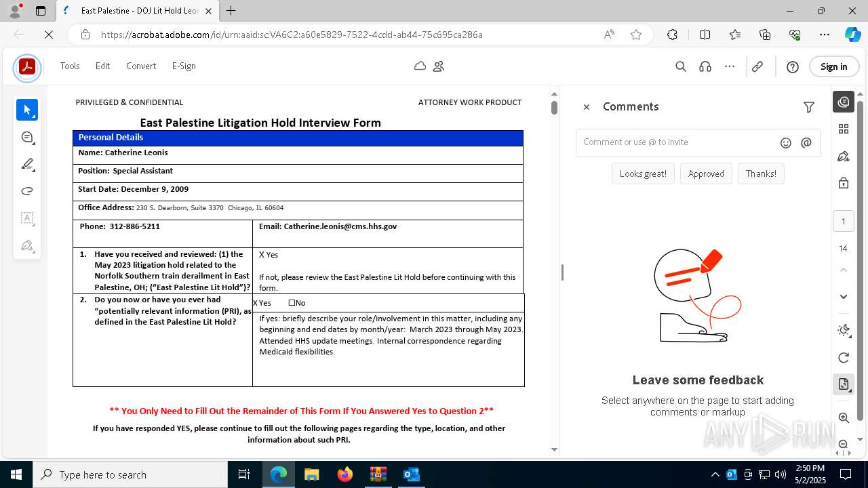Select the East Palestine browser tab
Image resolution: width=868 pixels, height=488 pixels.
point(138,11)
